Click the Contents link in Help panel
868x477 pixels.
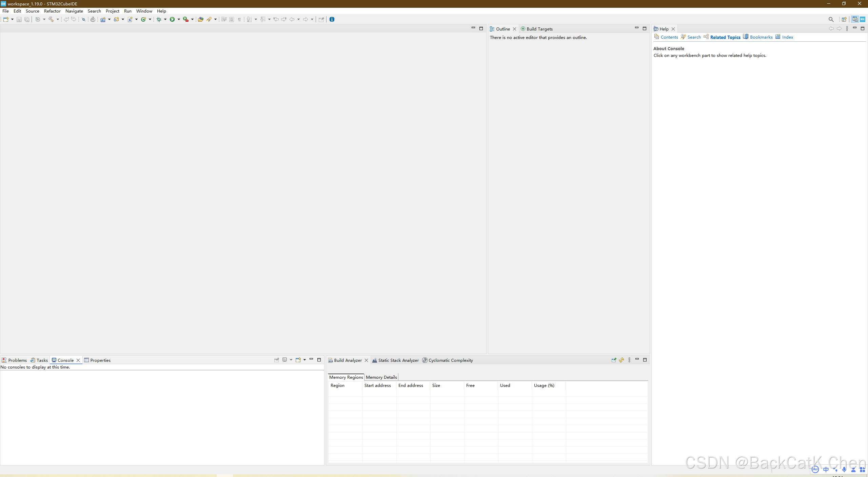pyautogui.click(x=669, y=37)
